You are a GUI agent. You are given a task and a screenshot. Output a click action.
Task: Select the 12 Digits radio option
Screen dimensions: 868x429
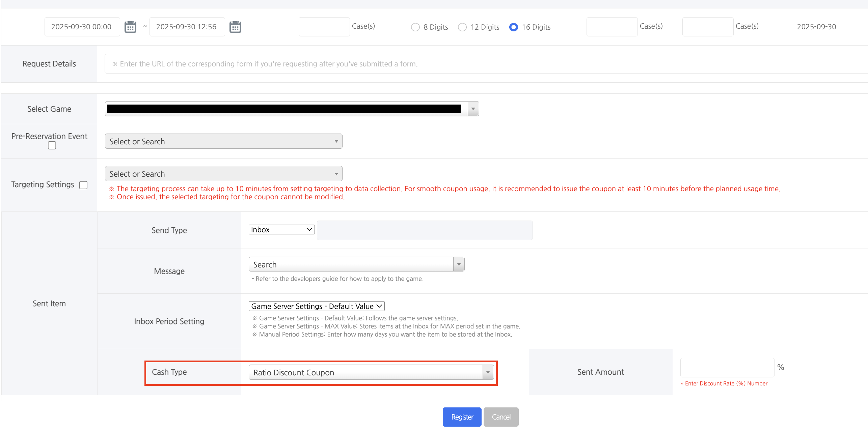click(x=462, y=27)
